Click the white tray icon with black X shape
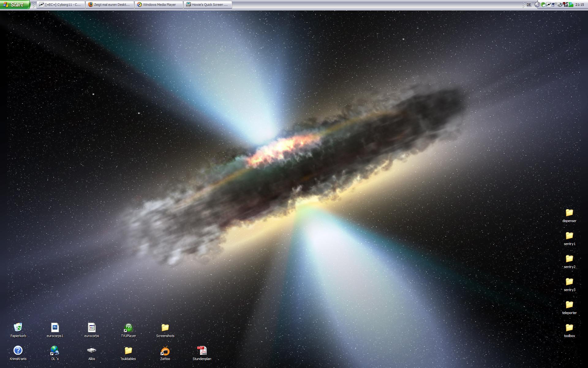588x368 pixels. click(549, 5)
